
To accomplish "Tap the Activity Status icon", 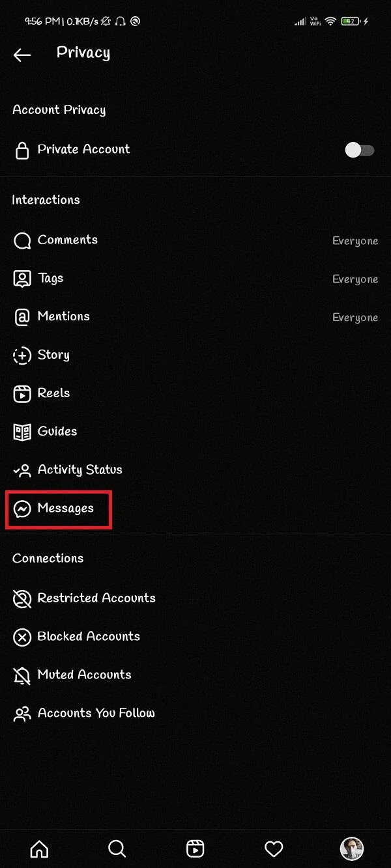I will [x=22, y=470].
